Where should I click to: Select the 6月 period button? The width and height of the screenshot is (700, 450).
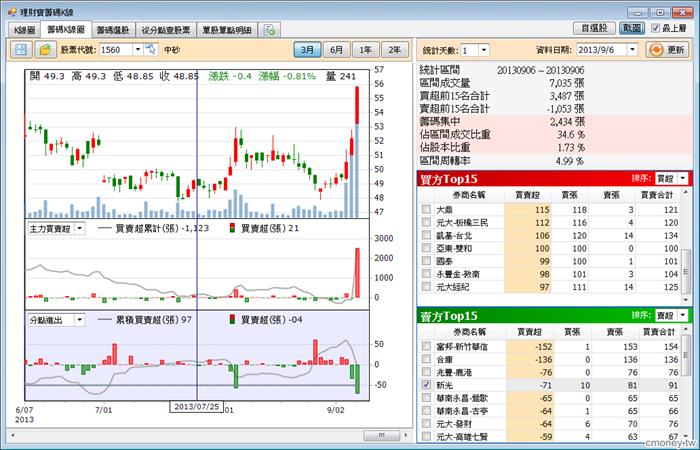tap(336, 50)
